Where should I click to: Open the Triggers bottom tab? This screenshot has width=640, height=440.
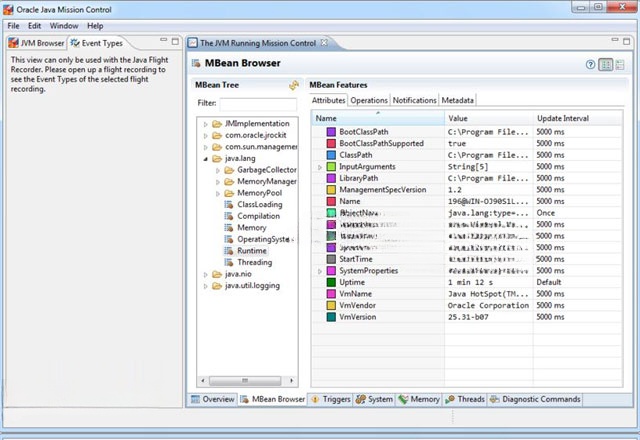coord(331,399)
